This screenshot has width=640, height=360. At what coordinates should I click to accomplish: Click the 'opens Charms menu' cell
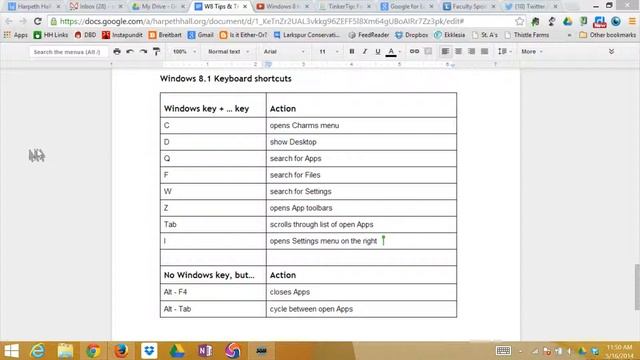pos(361,125)
